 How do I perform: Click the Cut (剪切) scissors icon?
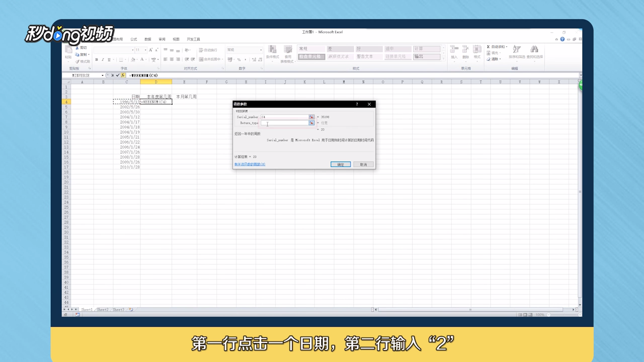pos(77,48)
